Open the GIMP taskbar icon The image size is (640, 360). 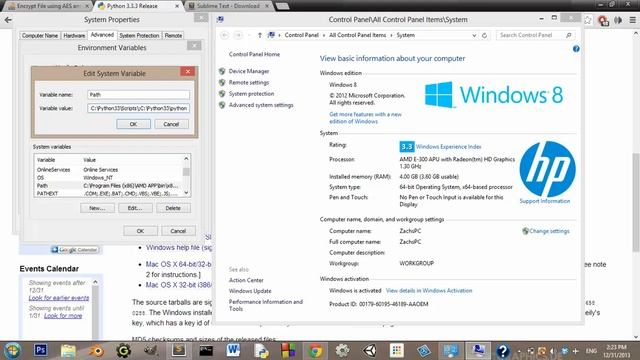point(151,350)
